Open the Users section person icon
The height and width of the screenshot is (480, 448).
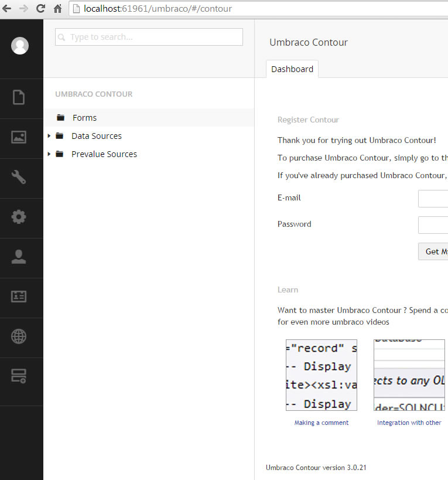click(x=19, y=257)
